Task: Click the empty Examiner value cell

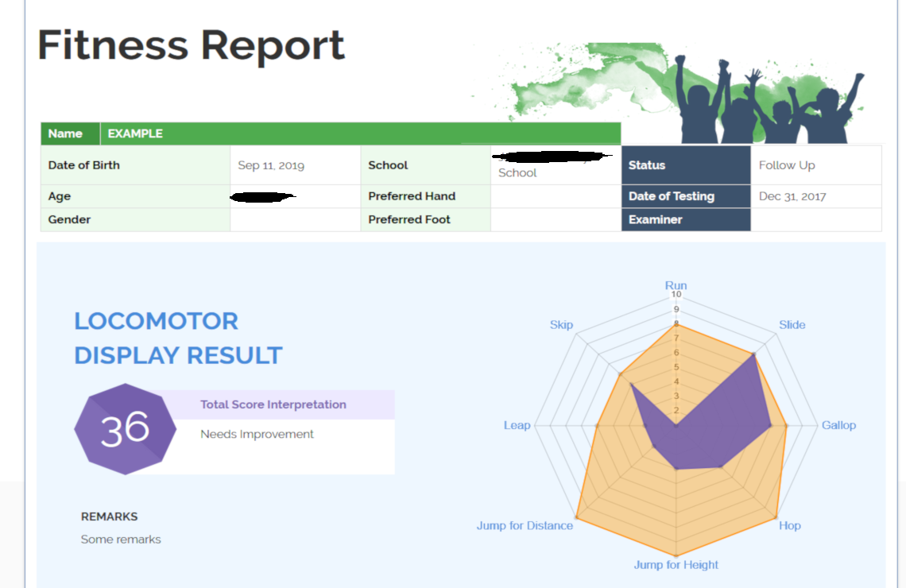Action: [x=815, y=219]
